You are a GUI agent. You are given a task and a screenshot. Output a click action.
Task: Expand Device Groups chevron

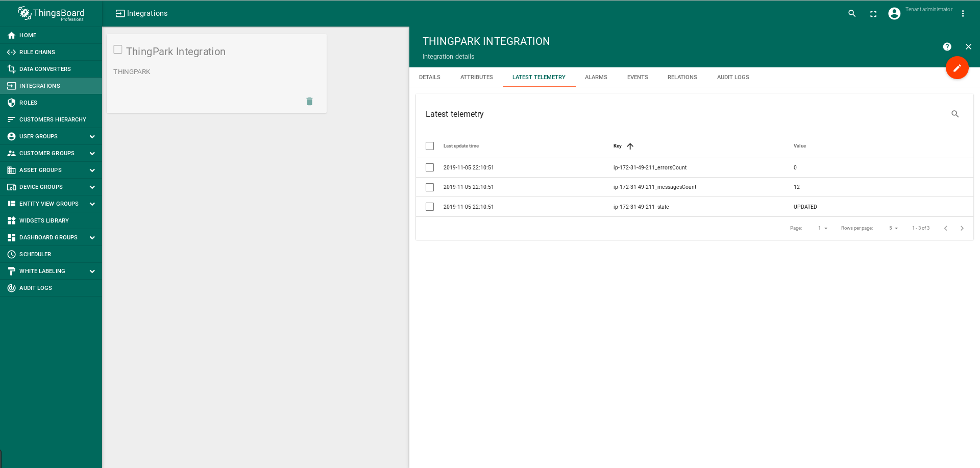point(92,187)
